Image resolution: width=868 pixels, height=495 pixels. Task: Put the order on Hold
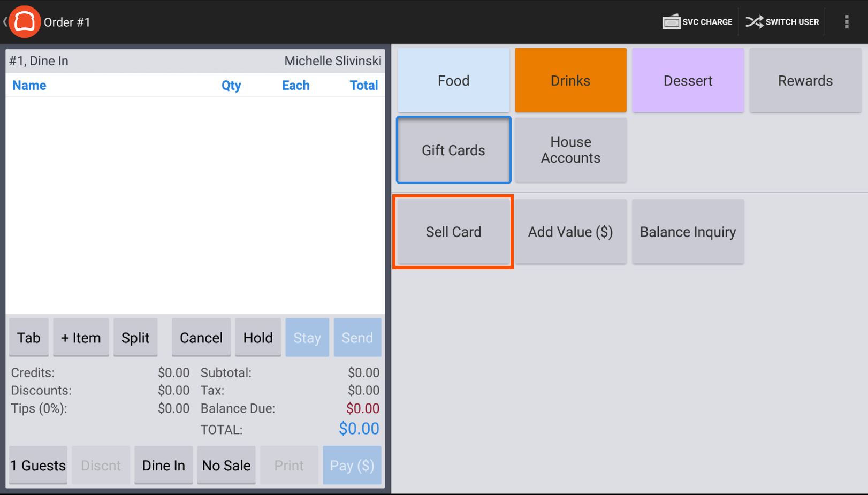point(258,338)
